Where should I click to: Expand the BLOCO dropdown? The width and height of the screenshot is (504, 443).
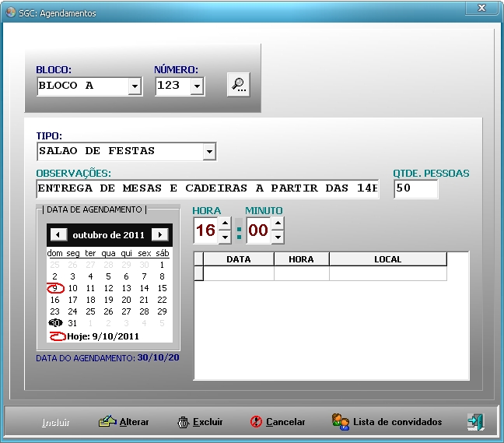(135, 86)
